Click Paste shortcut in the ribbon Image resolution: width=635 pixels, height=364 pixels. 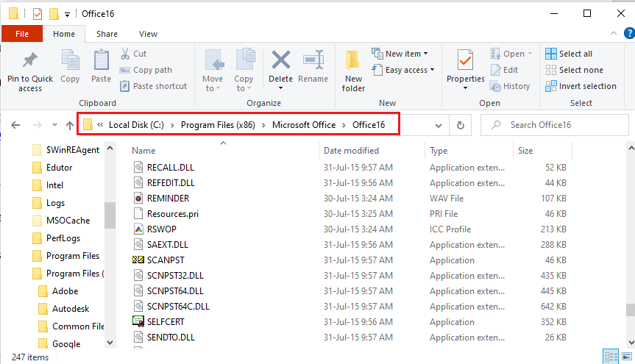[154, 86]
